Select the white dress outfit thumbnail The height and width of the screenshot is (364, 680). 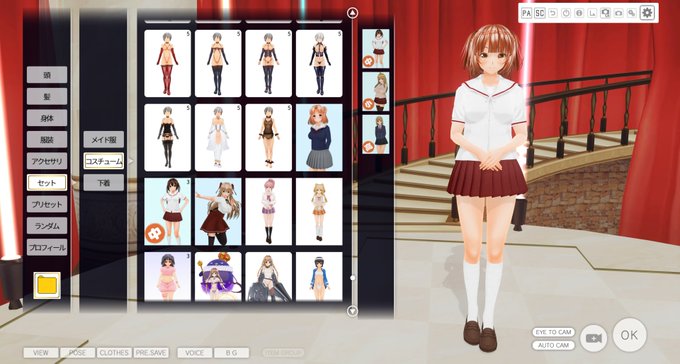(x=218, y=138)
